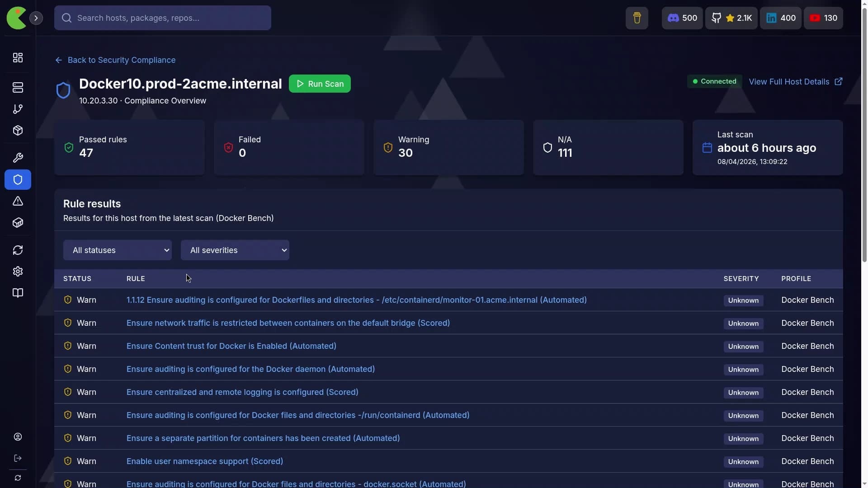Click the last scan calendar icon
This screenshot has height=488, width=868.
tap(707, 148)
